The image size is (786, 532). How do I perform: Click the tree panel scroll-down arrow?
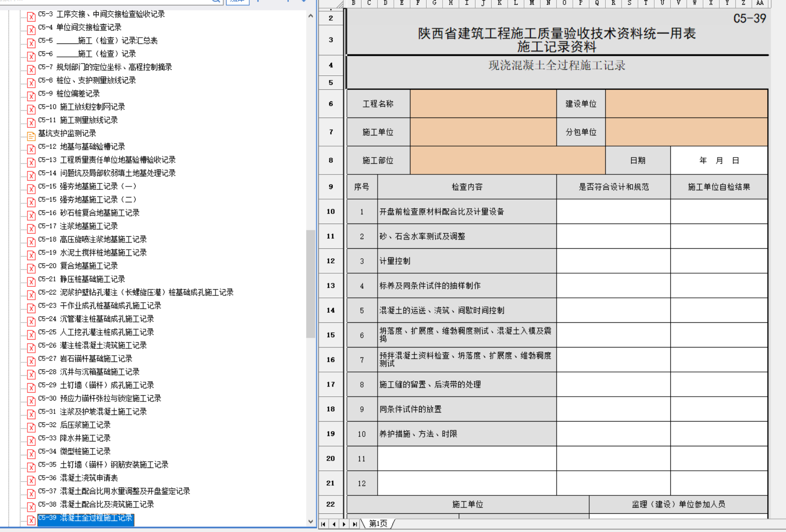pos(311,521)
